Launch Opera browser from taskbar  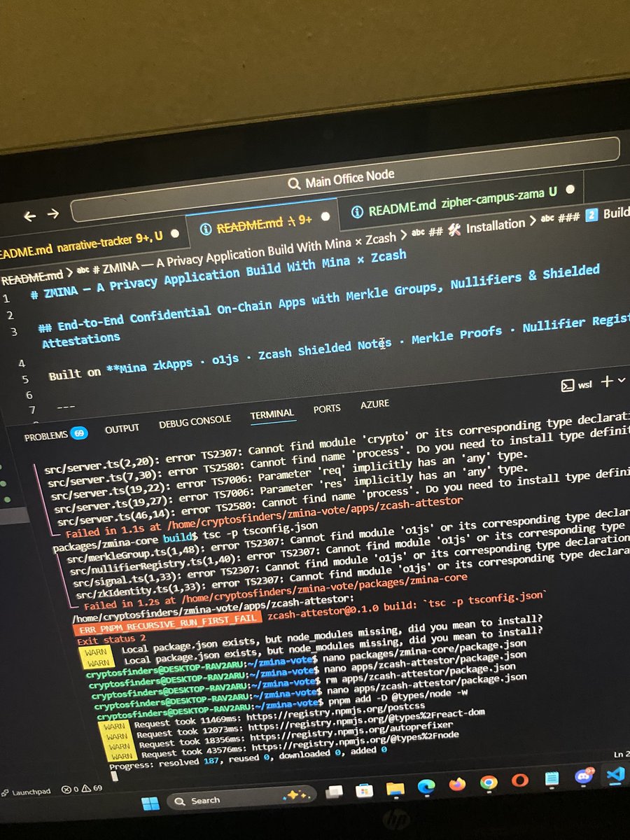click(519, 779)
